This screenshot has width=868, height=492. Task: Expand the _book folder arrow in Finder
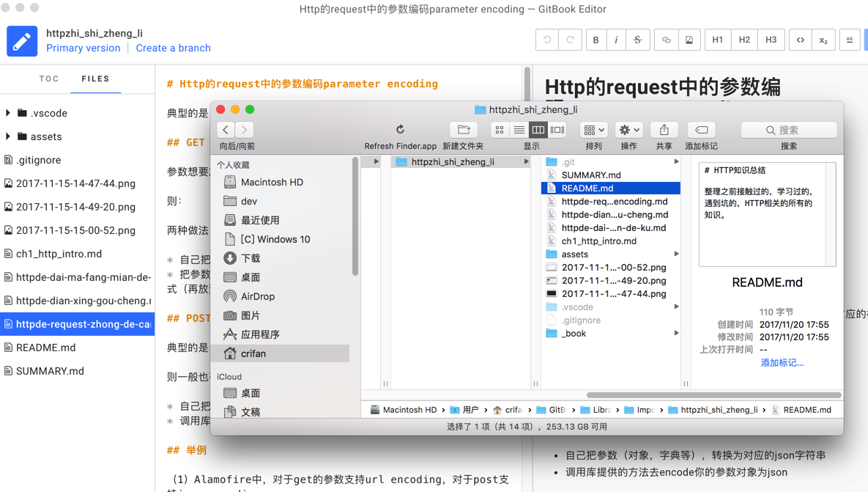pyautogui.click(x=676, y=333)
